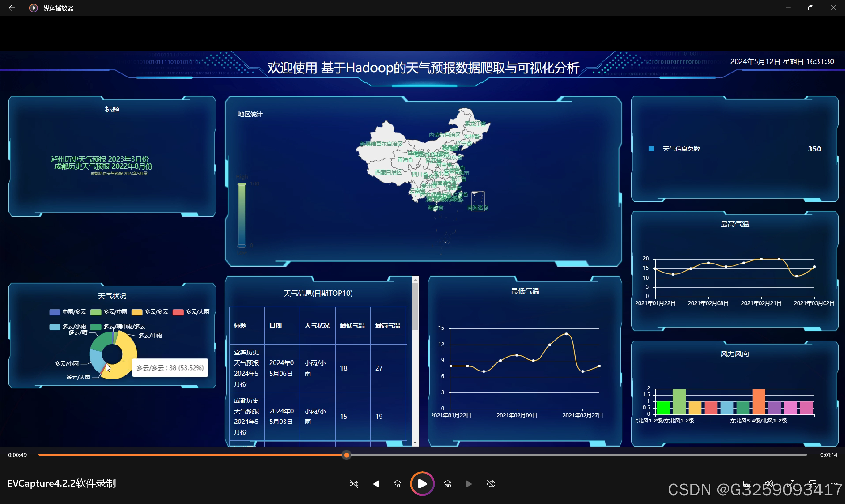The image size is (845, 504).
Task: Toggle shuffle playback mode
Action: (x=353, y=484)
